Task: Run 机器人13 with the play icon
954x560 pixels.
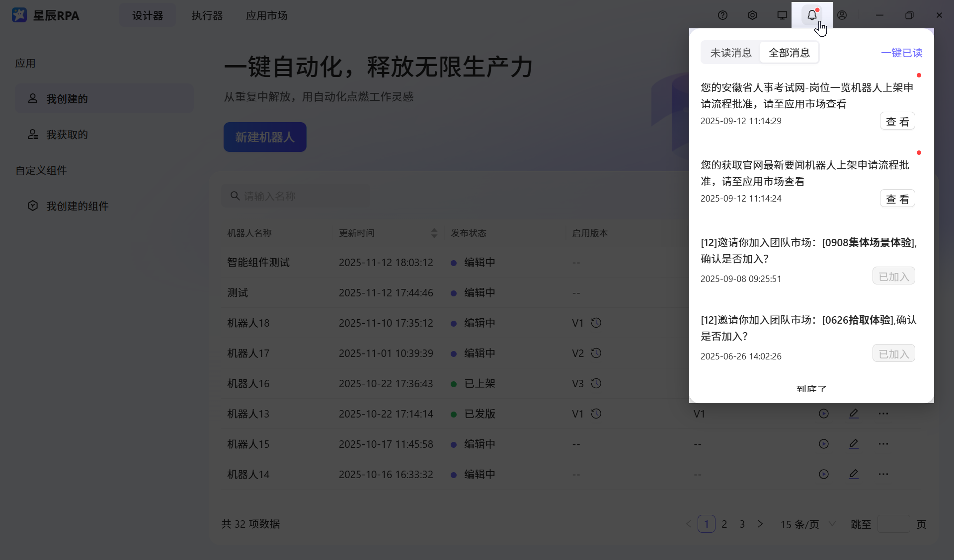Action: coord(823,413)
